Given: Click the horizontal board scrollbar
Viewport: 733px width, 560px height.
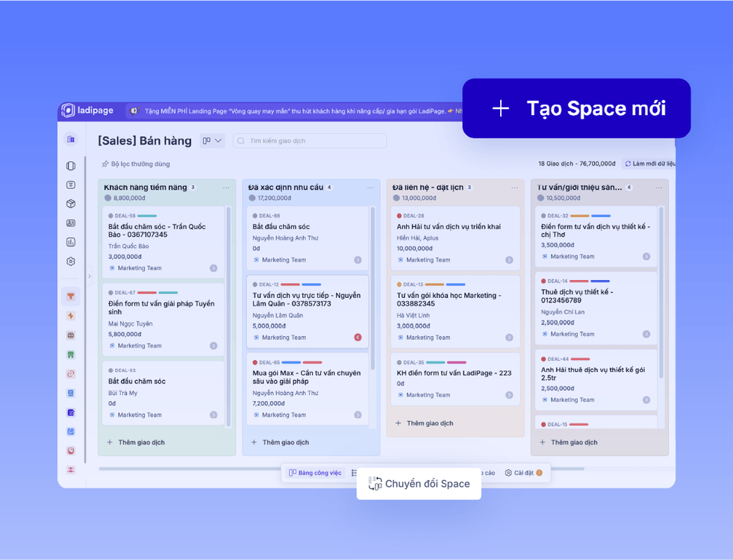Looking at the screenshot, I should pos(341,468).
